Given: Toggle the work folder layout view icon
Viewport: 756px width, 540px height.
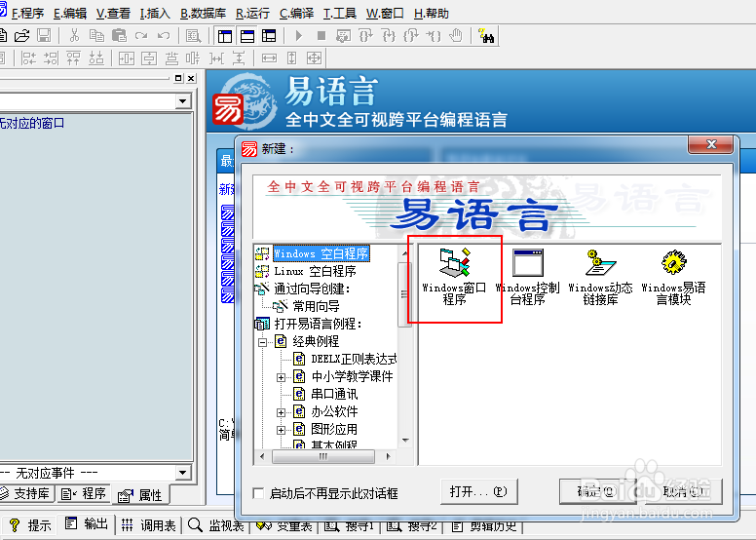Looking at the screenshot, I should pyautogui.click(x=225, y=36).
